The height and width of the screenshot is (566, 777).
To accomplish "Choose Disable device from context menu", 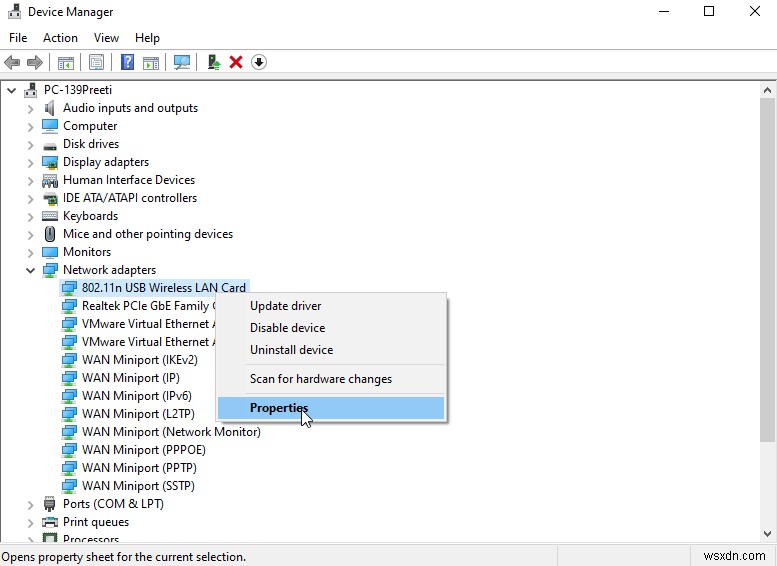I will (x=331, y=328).
